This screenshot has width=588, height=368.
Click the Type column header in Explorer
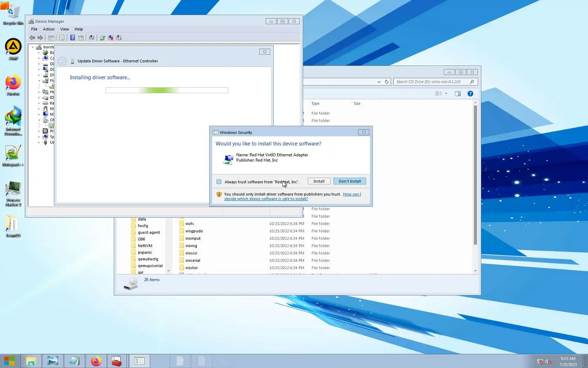point(330,104)
